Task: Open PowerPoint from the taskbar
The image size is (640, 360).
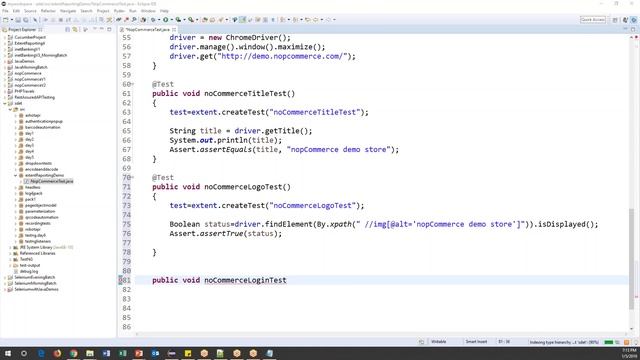Action: pyautogui.click(x=139, y=353)
